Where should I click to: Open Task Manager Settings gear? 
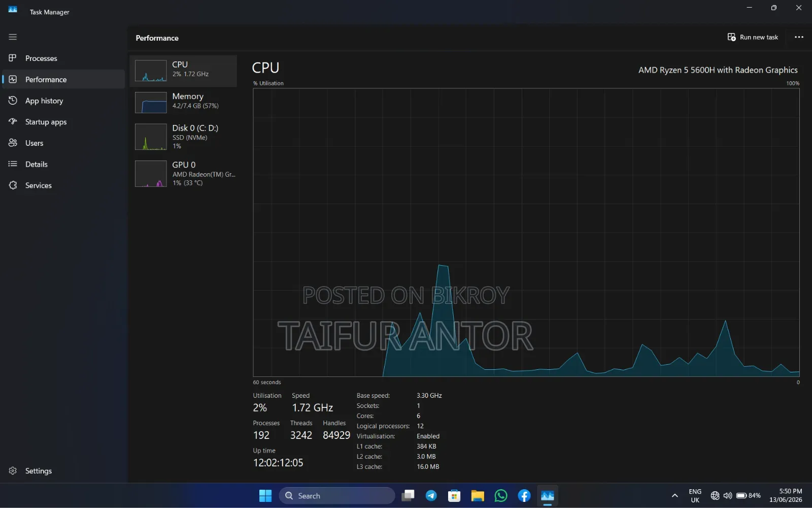(x=13, y=471)
